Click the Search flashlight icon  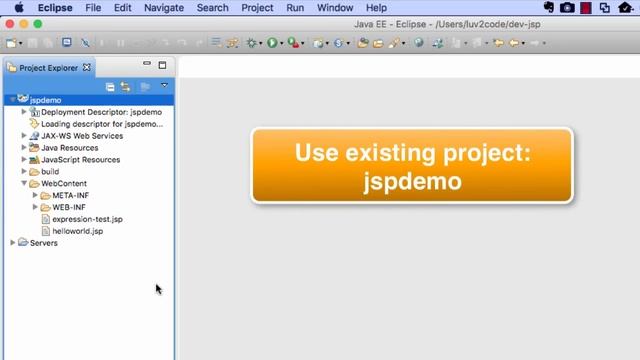coord(394,42)
